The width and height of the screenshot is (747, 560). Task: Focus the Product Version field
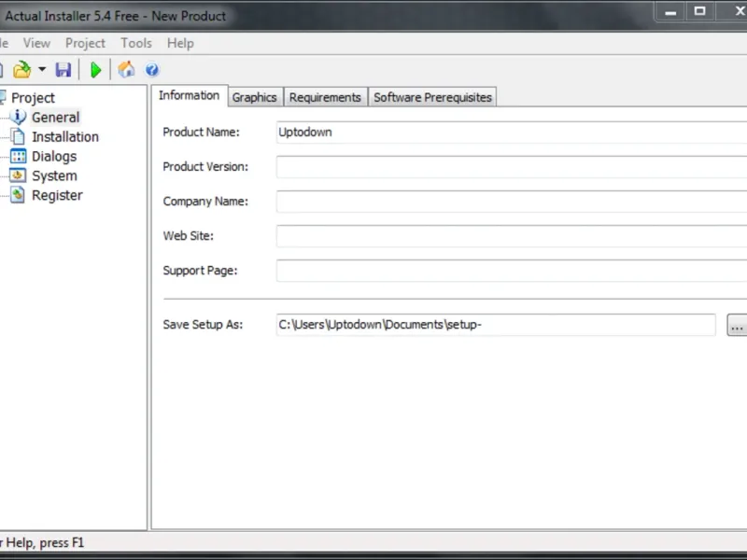pyautogui.click(x=512, y=167)
